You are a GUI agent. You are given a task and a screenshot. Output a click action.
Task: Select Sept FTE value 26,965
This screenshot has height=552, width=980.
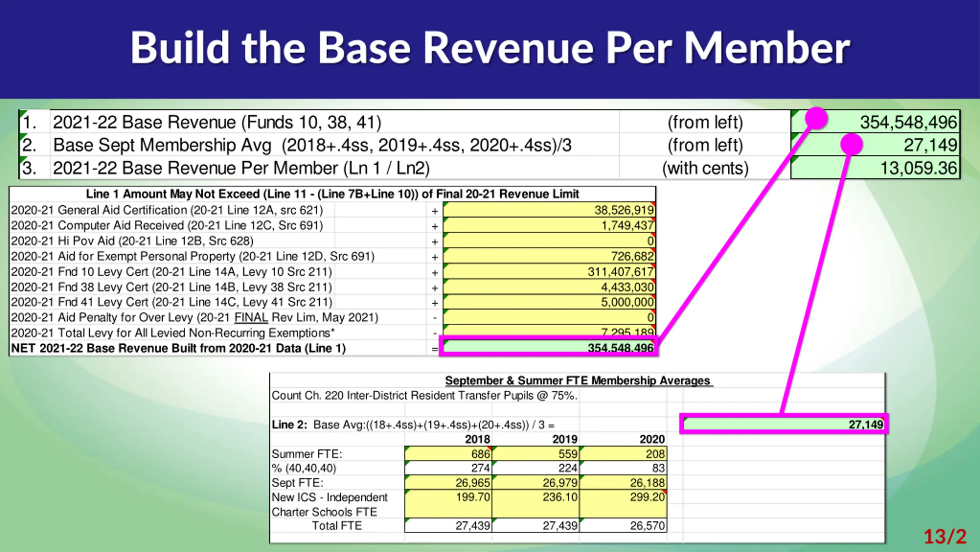473,483
